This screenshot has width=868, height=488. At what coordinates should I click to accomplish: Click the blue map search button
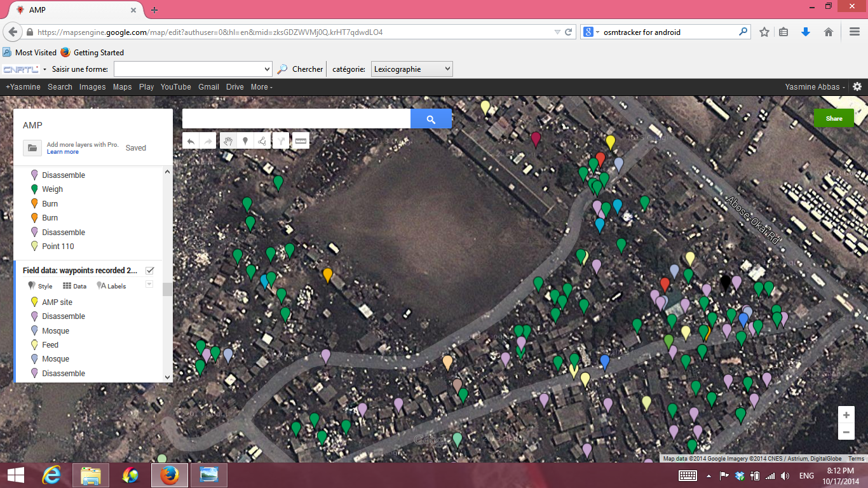pyautogui.click(x=431, y=119)
